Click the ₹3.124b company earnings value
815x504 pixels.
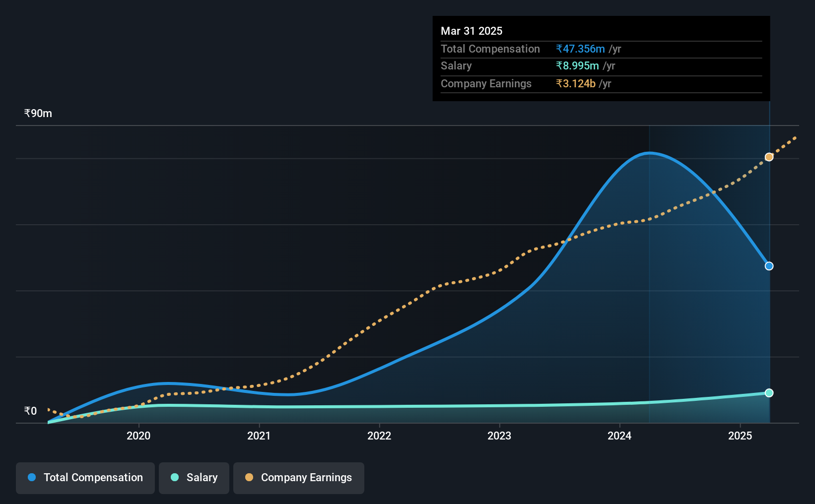pyautogui.click(x=576, y=83)
